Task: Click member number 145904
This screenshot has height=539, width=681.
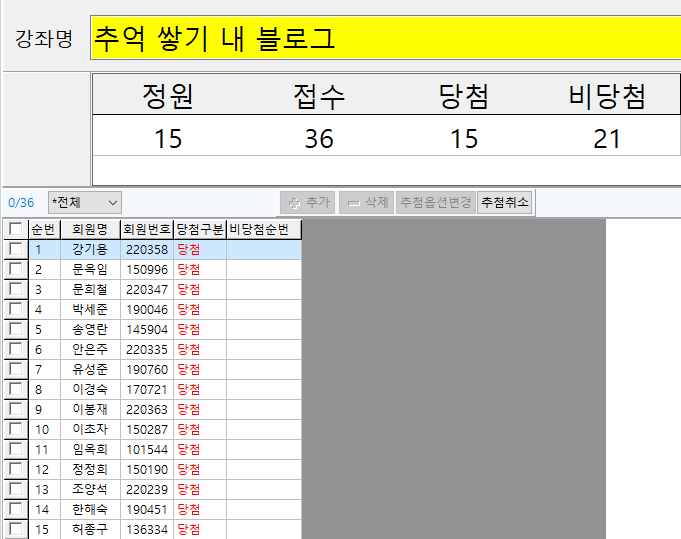Action: 147,330
